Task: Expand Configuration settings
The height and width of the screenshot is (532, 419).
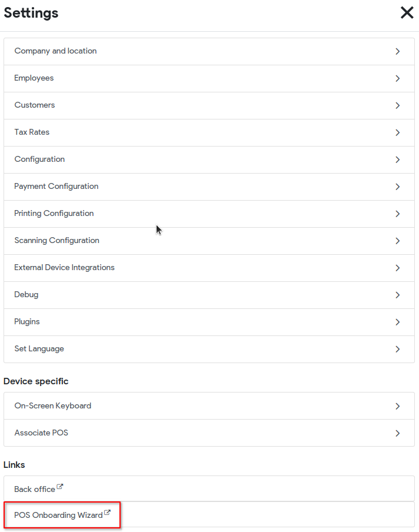Action: (209, 160)
